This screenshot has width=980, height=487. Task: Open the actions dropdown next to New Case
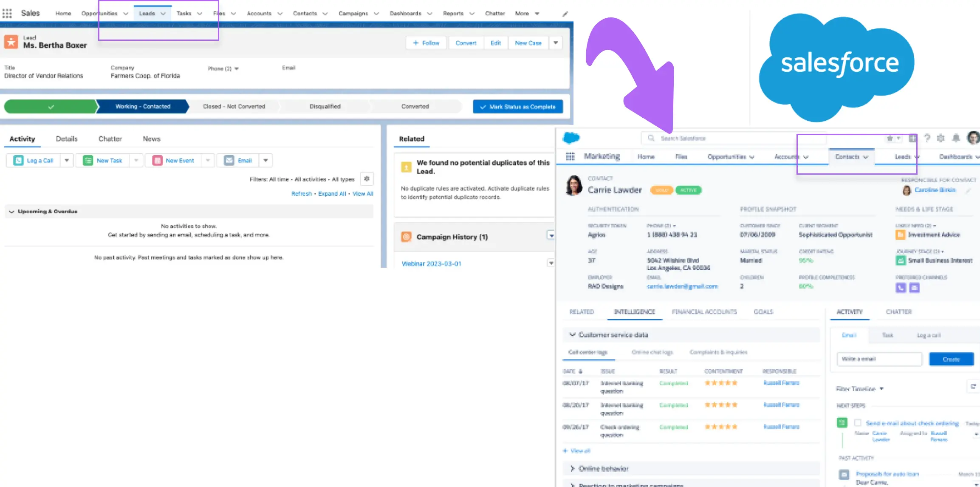point(556,43)
